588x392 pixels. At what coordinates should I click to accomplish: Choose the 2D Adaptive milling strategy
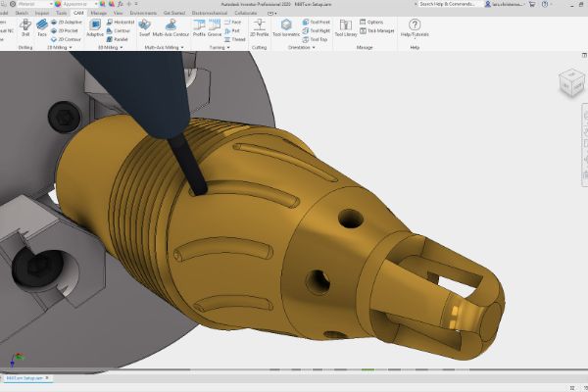tap(66, 23)
